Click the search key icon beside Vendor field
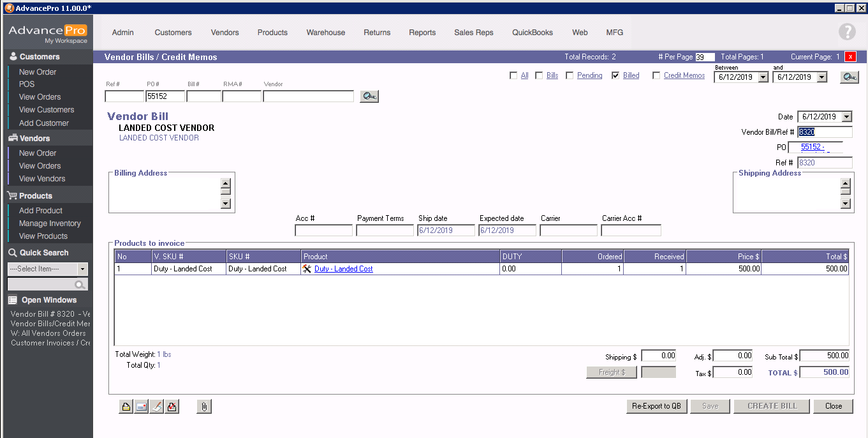Screen dimensions: 868x438 [x=369, y=96]
